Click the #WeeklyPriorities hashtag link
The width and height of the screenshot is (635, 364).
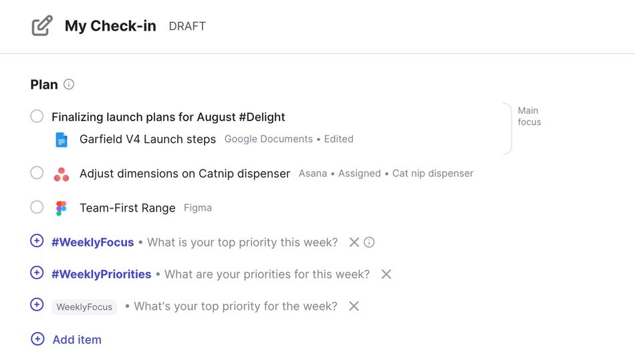(x=102, y=275)
